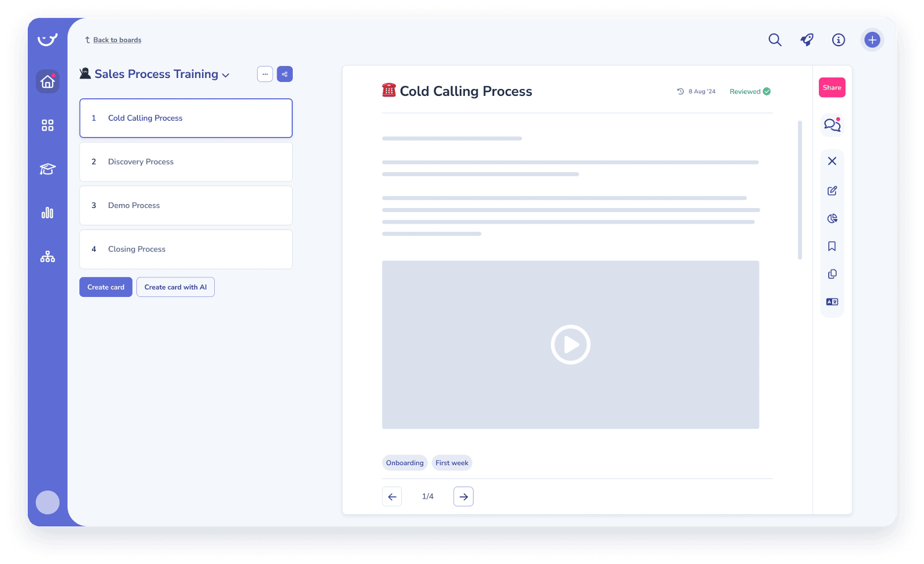Image resolution: width=924 pixels, height=564 pixels.
Task: Open search with the magnifier icon
Action: click(x=775, y=40)
